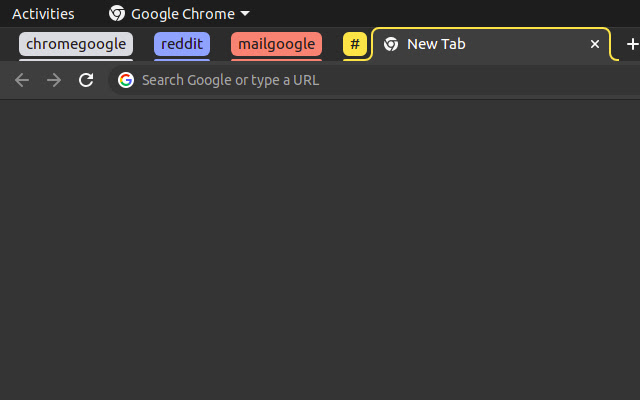Click the white underline below chromegoogle group

point(76,60)
